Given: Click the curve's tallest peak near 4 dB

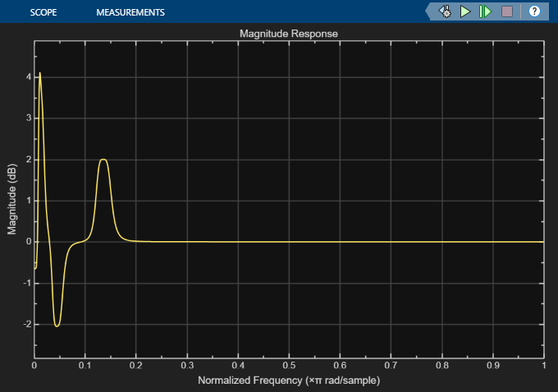Looking at the screenshot, I should point(39,74).
